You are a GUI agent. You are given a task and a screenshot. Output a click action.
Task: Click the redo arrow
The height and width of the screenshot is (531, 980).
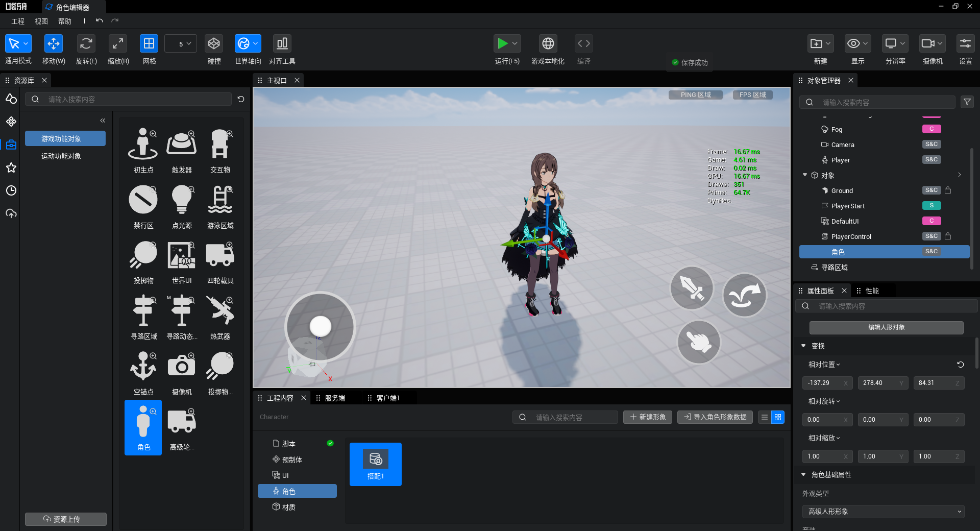coord(115,21)
